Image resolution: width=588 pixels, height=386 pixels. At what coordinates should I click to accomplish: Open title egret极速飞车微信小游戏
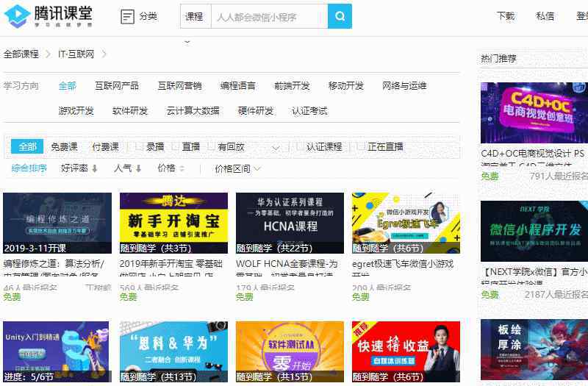403,264
